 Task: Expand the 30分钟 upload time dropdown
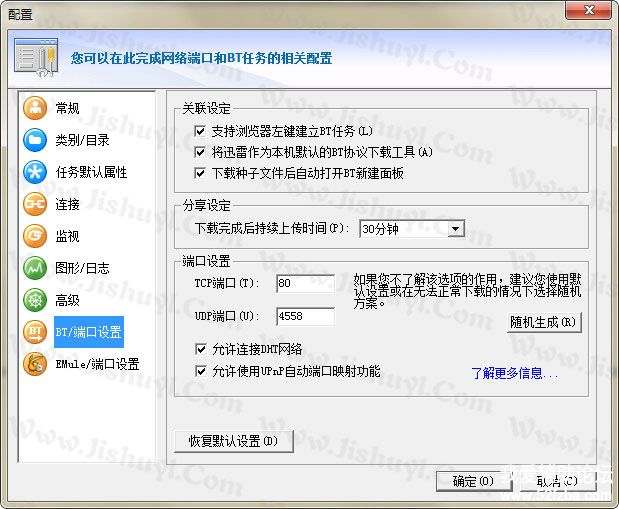click(x=456, y=229)
